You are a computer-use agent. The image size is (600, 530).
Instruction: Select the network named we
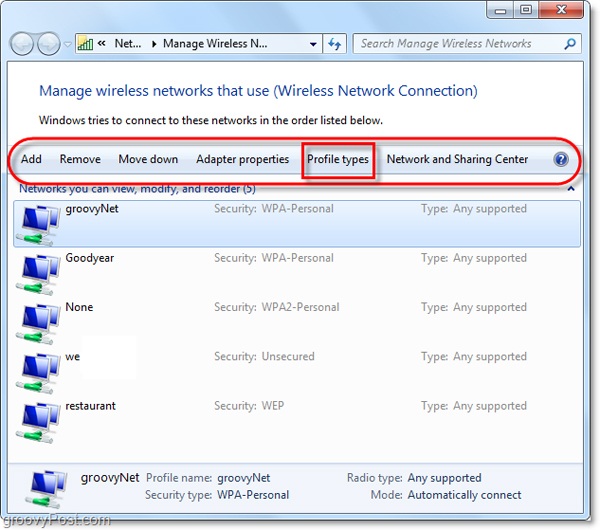pos(73,357)
